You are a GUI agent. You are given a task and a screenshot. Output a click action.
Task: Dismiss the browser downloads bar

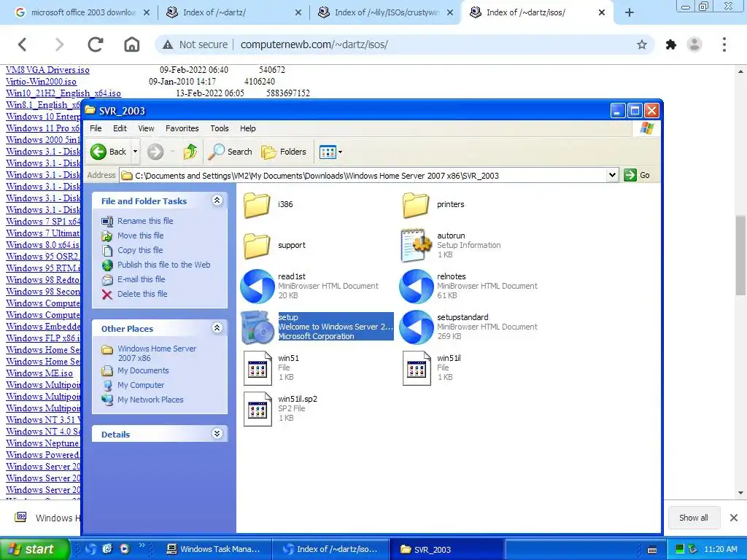[x=734, y=518]
